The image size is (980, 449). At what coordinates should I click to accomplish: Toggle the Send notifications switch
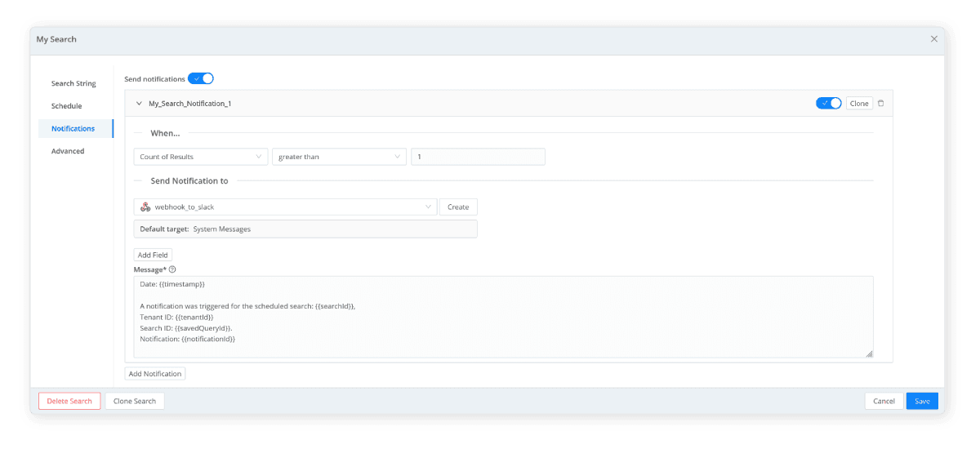(200, 78)
